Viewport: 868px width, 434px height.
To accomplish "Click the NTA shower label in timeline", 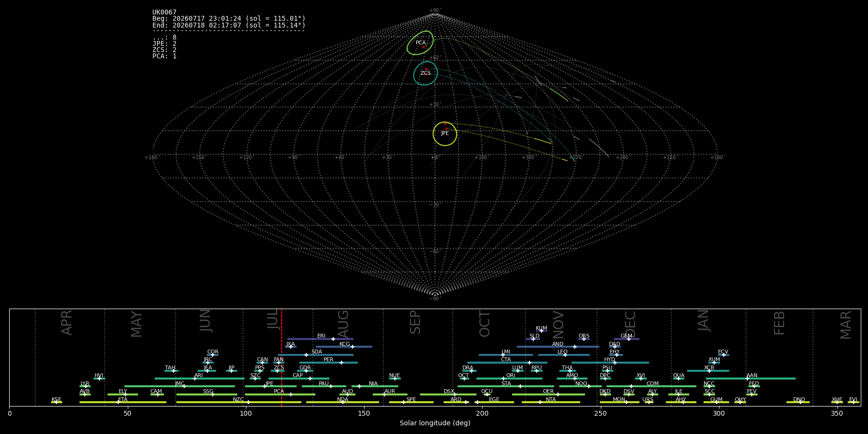I will [551, 400].
